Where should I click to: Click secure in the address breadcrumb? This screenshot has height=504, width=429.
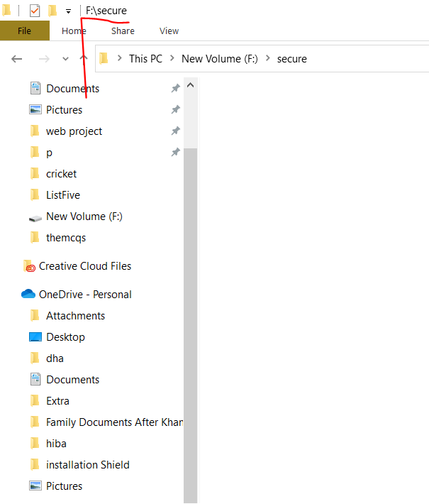[x=292, y=59]
